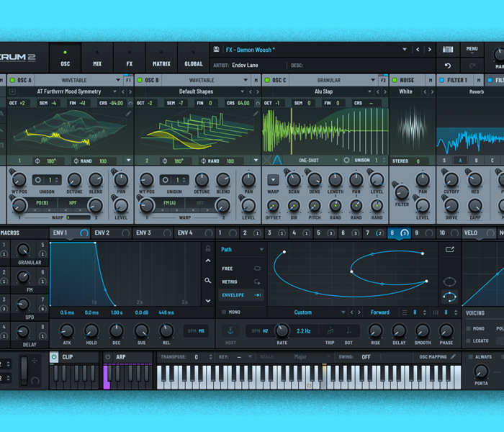Go to next preset arrow
Viewport: 504px width, 432px height.
(x=429, y=50)
